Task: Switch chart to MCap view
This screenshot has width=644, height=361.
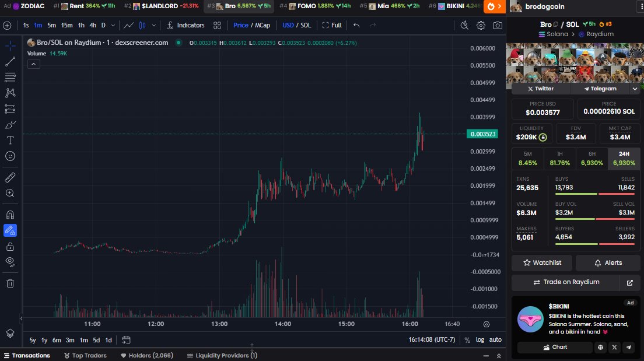Action: click(262, 26)
